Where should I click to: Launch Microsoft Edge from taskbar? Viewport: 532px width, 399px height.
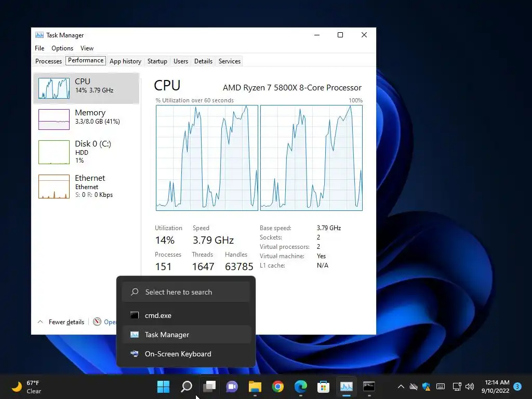click(301, 387)
